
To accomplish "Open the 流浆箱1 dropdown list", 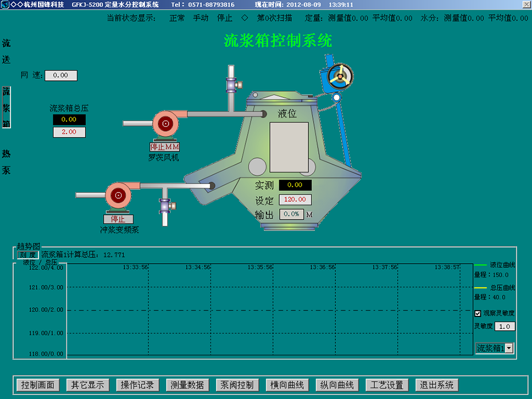I will coord(508,349).
